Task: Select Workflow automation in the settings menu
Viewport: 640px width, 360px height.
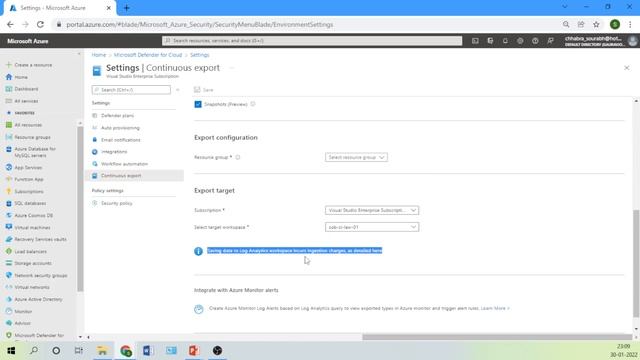Action: click(124, 164)
